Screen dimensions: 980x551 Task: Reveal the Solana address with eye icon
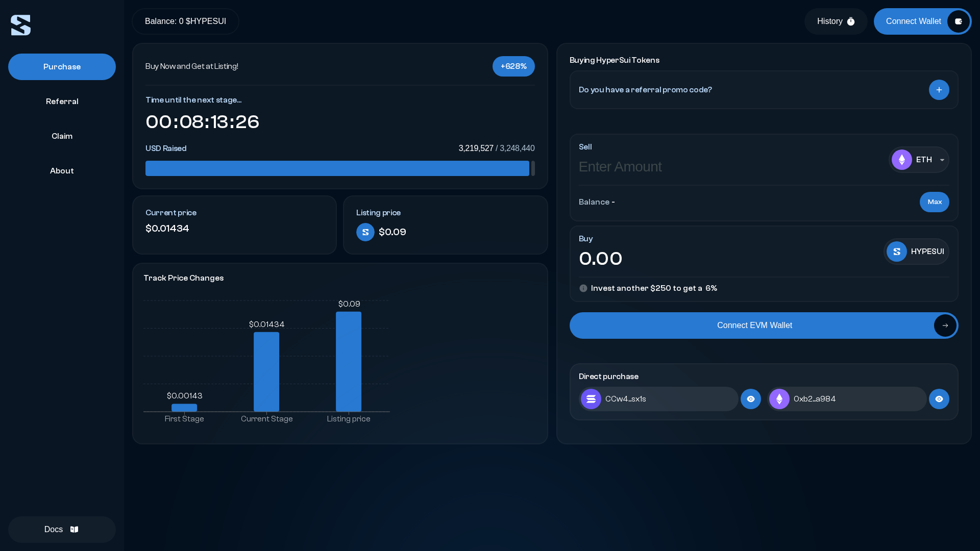(x=751, y=399)
